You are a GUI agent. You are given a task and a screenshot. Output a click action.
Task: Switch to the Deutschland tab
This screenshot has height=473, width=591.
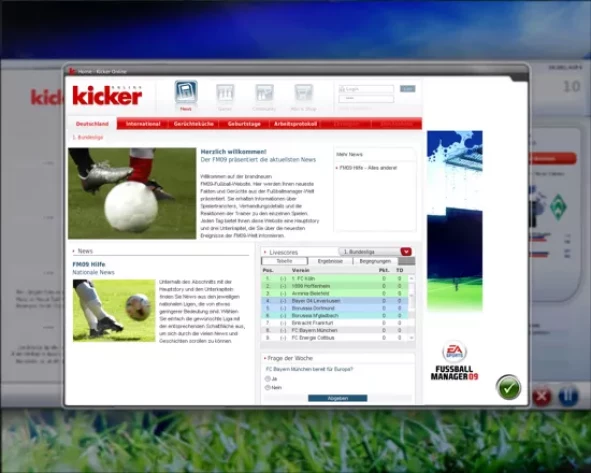pyautogui.click(x=92, y=124)
